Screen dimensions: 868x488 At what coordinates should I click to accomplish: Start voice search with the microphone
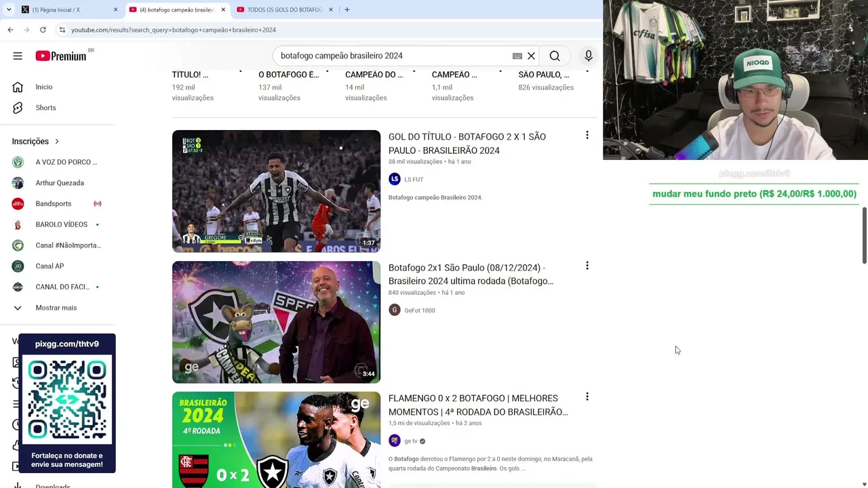pos(589,56)
